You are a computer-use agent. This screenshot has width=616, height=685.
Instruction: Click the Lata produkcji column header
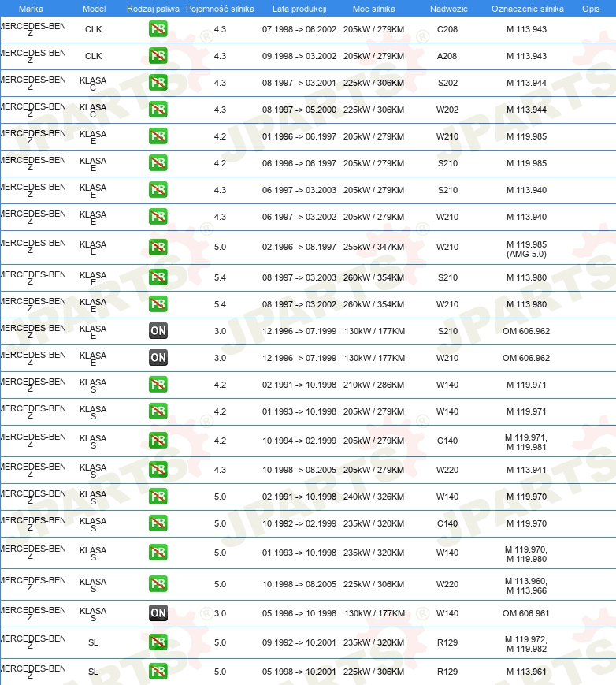(x=299, y=9)
